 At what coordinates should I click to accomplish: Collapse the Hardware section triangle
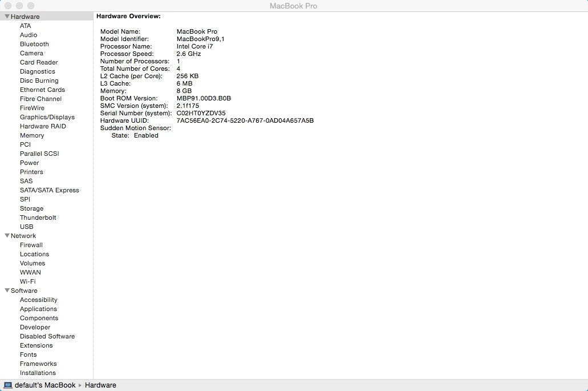pyautogui.click(x=7, y=17)
